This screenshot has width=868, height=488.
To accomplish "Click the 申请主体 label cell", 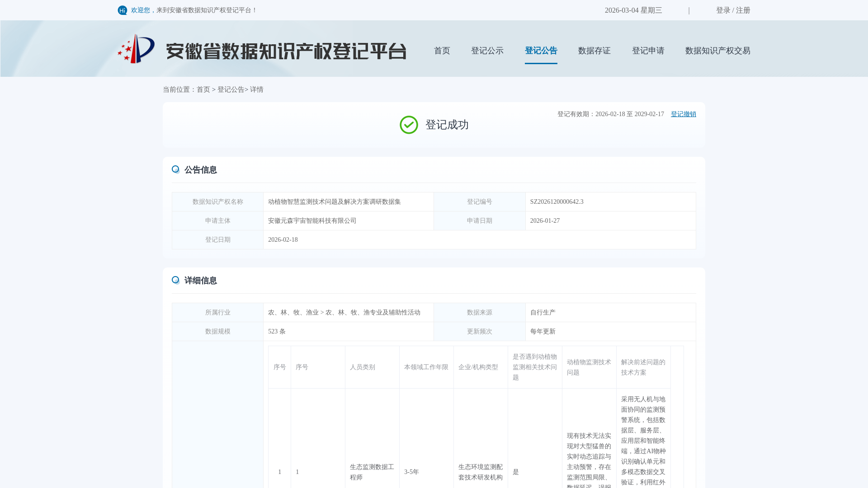I will (218, 221).
